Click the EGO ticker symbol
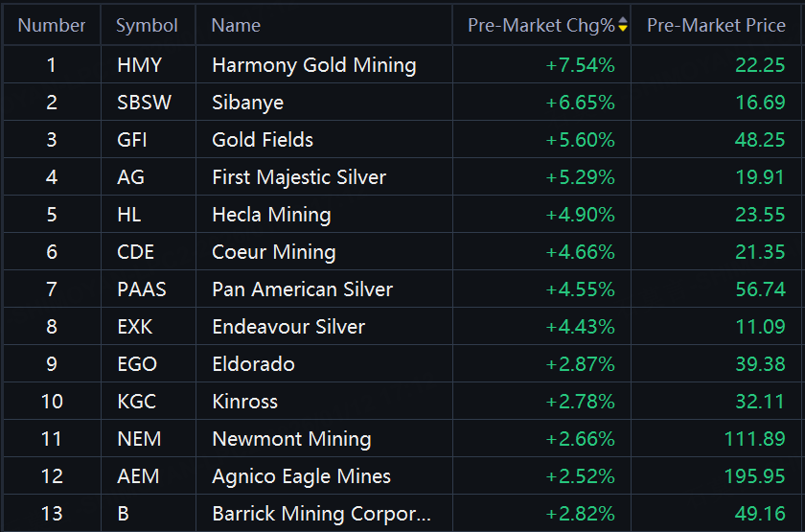 [136, 364]
